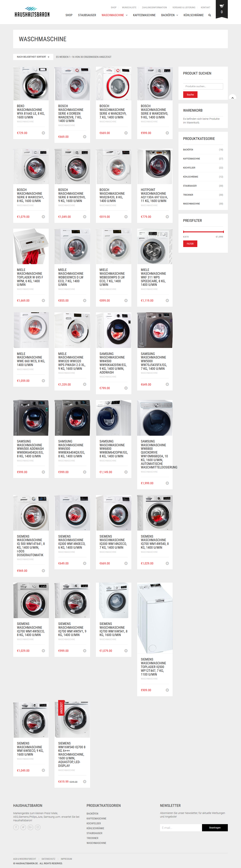The width and height of the screenshot is (241, 868).
Task: Expand the Backöfen menu chevron
Action: pyautogui.click(x=177, y=15)
